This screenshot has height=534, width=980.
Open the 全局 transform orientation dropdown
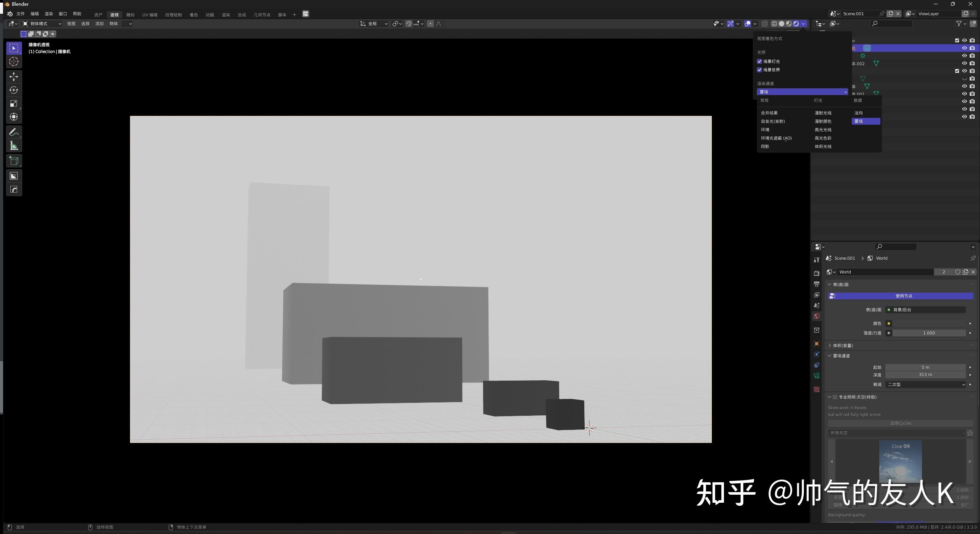(x=374, y=24)
